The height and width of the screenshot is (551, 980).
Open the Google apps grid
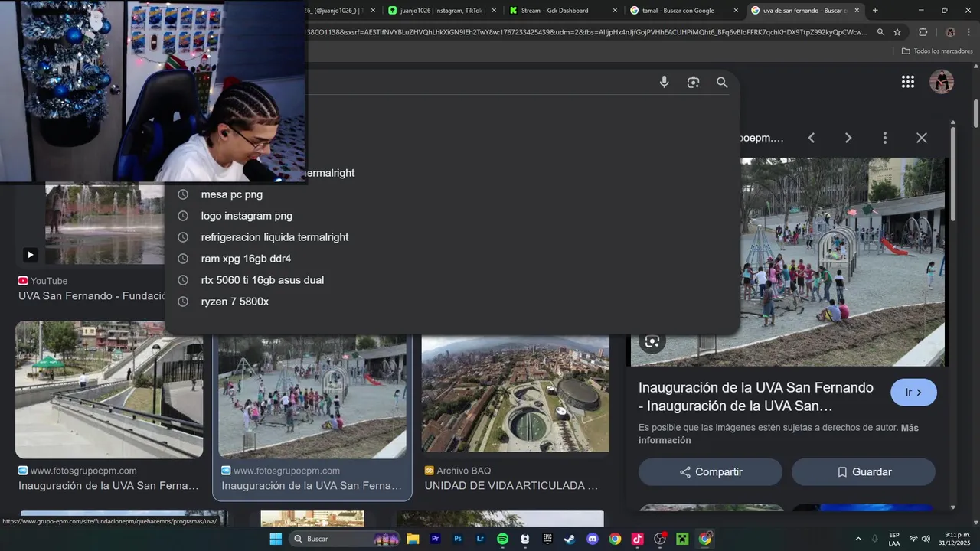[x=908, y=82]
